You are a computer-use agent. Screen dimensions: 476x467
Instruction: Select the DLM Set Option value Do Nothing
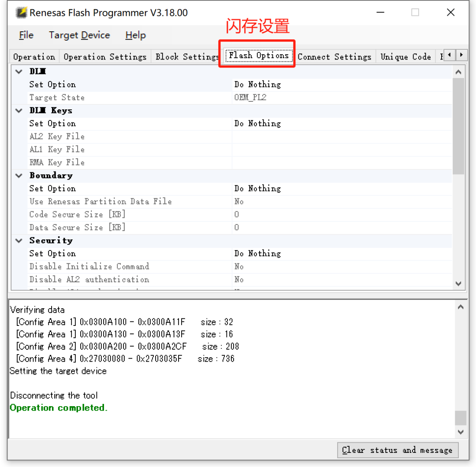coord(342,85)
